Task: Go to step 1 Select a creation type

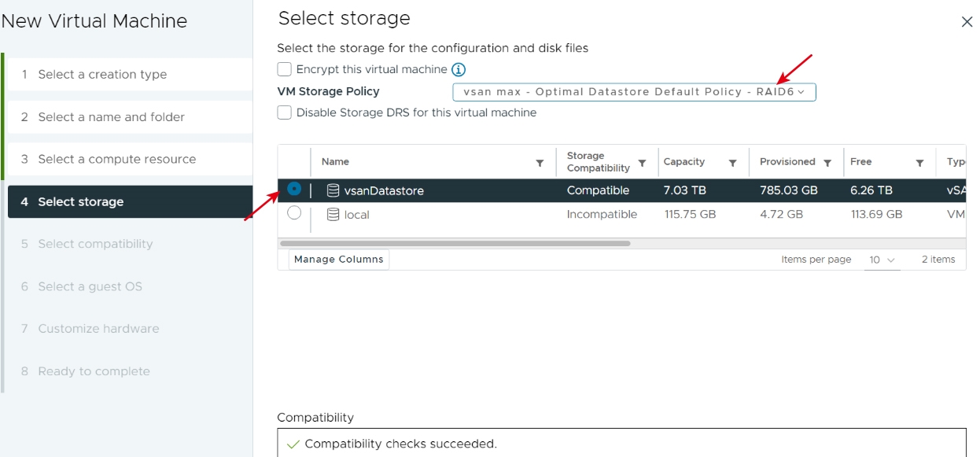Action: coord(130,74)
